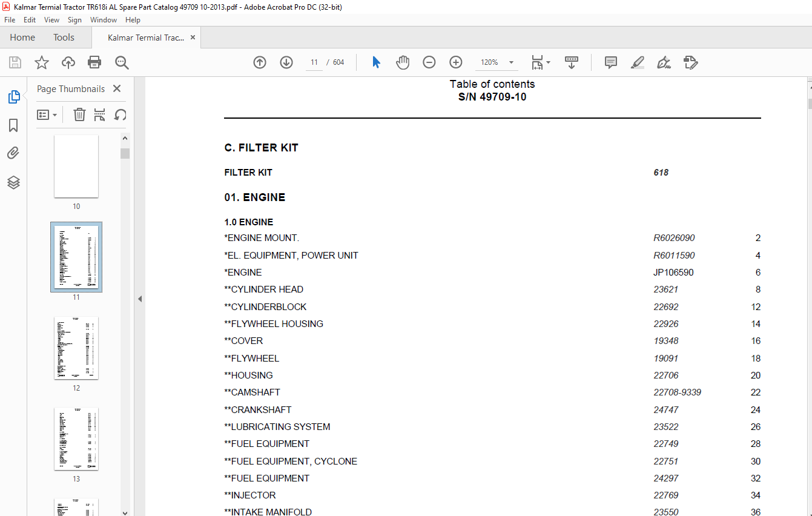
Task: Go to next page arrow
Action: [286, 62]
